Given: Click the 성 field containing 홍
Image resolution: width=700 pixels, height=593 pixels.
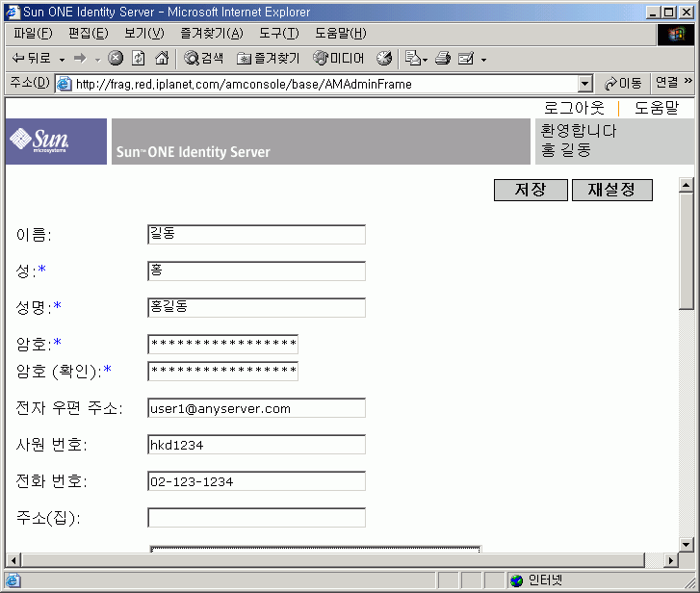Looking at the screenshot, I should [256, 271].
